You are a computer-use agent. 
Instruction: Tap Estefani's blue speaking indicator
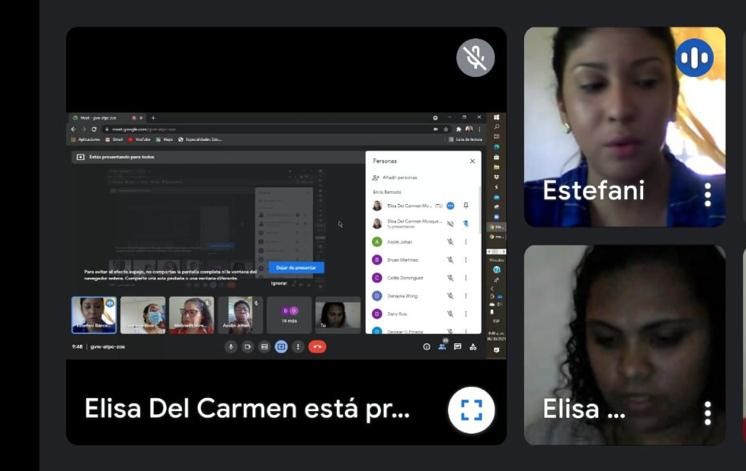(x=694, y=58)
